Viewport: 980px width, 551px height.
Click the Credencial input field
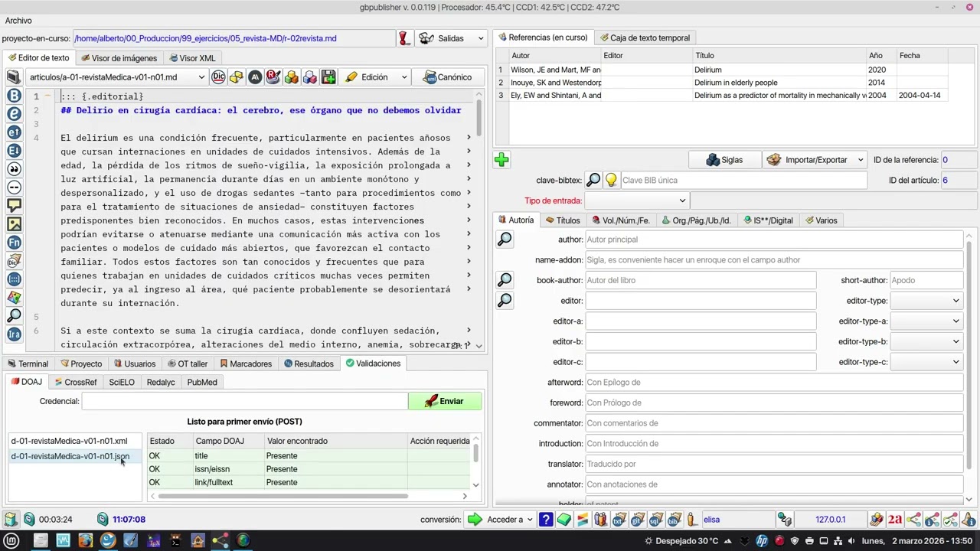(244, 401)
